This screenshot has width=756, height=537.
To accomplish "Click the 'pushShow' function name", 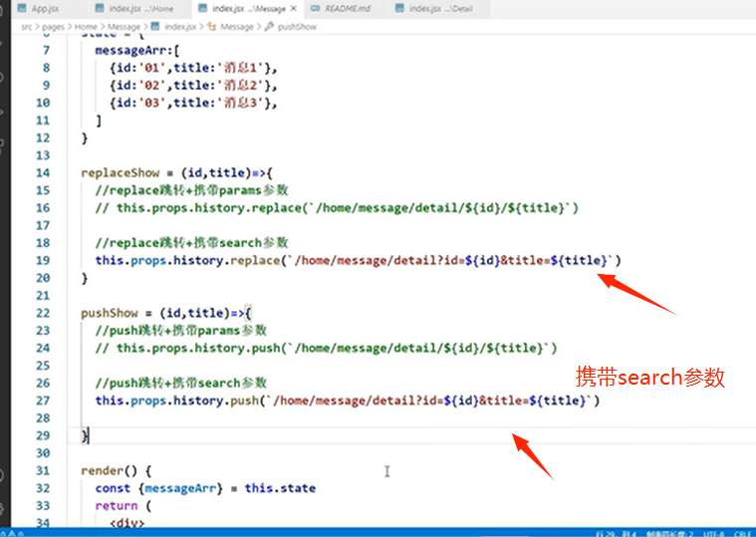I will tap(110, 313).
